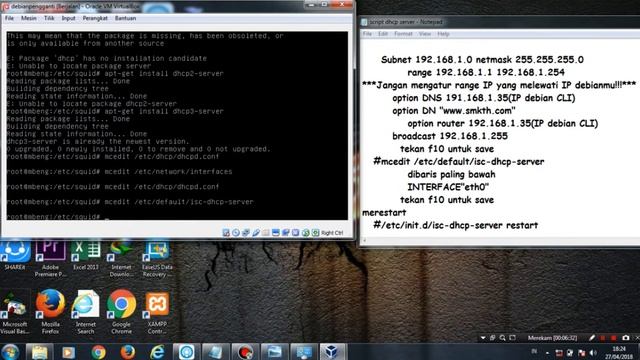Open the Bantuan menu in VirtualBox
Image resolution: width=640 pixels, height=360 pixels.
[x=125, y=18]
